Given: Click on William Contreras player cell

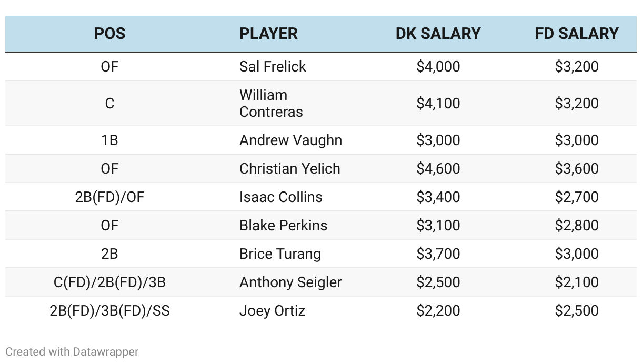Looking at the screenshot, I should click(x=271, y=103).
